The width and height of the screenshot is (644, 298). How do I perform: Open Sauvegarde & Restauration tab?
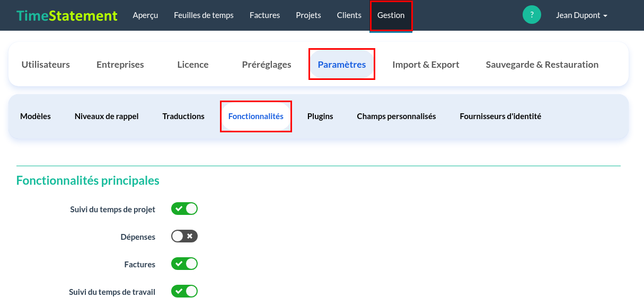tap(542, 65)
